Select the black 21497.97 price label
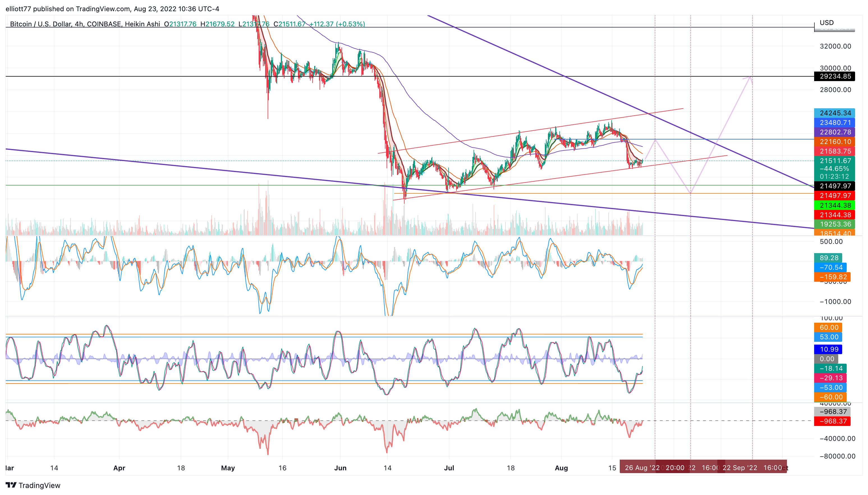The width and height of the screenshot is (868, 495). (x=834, y=186)
